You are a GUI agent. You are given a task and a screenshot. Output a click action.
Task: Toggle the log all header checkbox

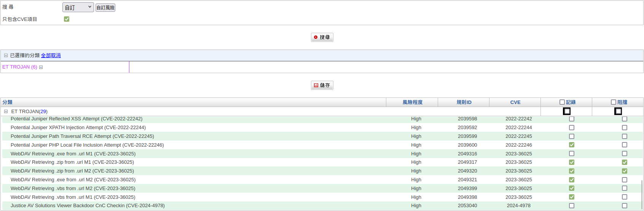pyautogui.click(x=562, y=102)
